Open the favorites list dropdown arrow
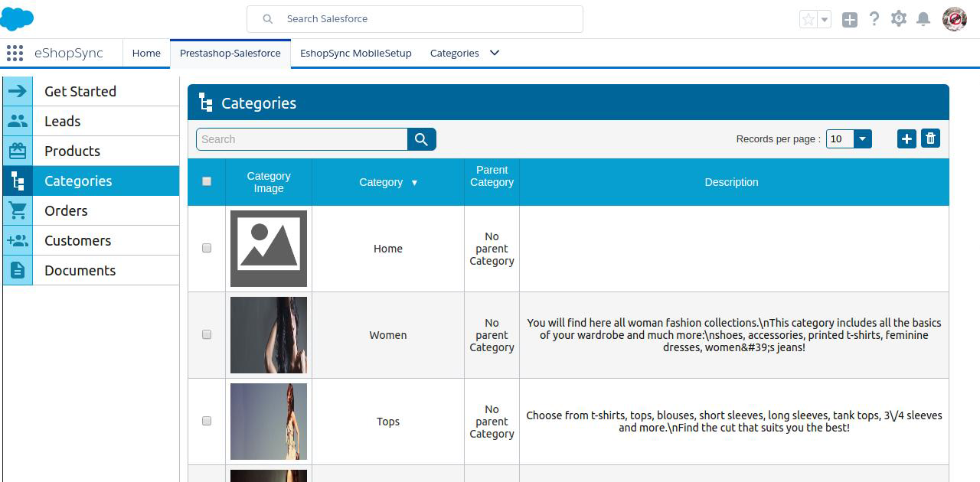This screenshot has height=482, width=980. click(x=825, y=20)
